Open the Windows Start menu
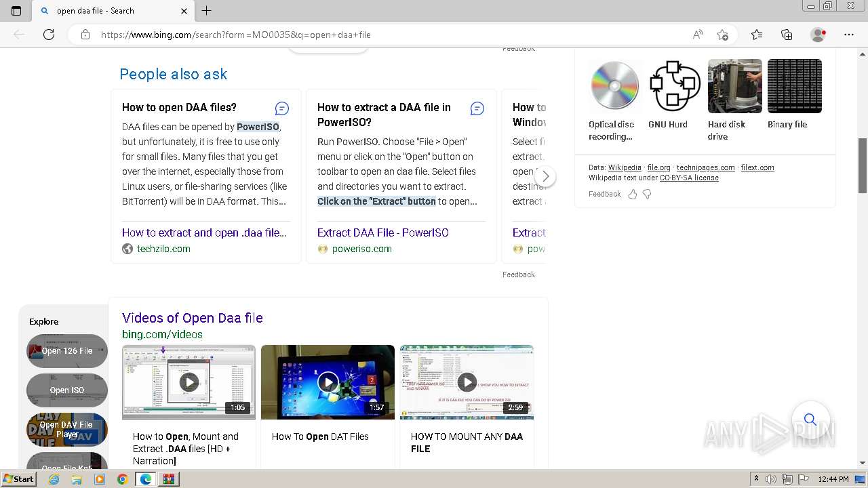The width and height of the screenshot is (868, 488). [x=18, y=479]
